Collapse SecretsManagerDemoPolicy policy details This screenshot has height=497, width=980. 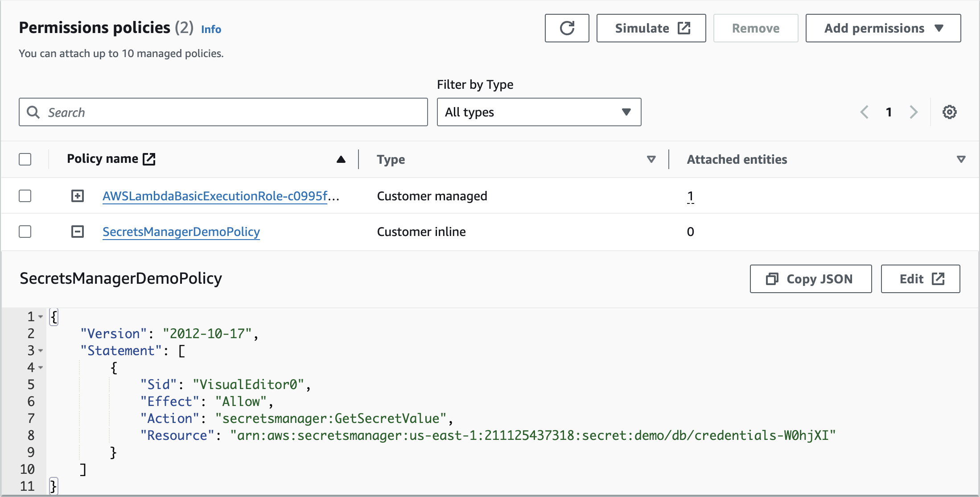click(78, 232)
